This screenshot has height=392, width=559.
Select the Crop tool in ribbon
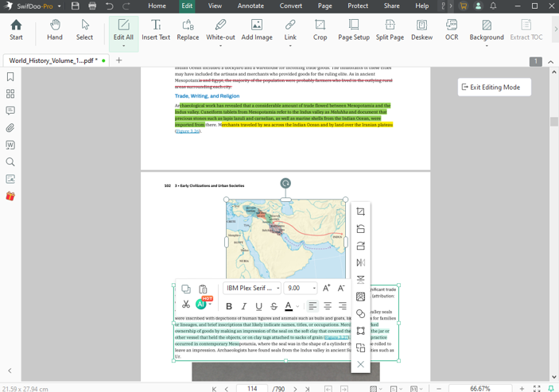pos(320,30)
